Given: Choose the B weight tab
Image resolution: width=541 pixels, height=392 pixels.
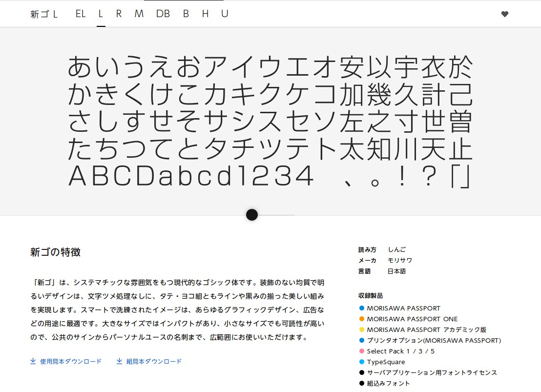Looking at the screenshot, I should click(x=186, y=14).
